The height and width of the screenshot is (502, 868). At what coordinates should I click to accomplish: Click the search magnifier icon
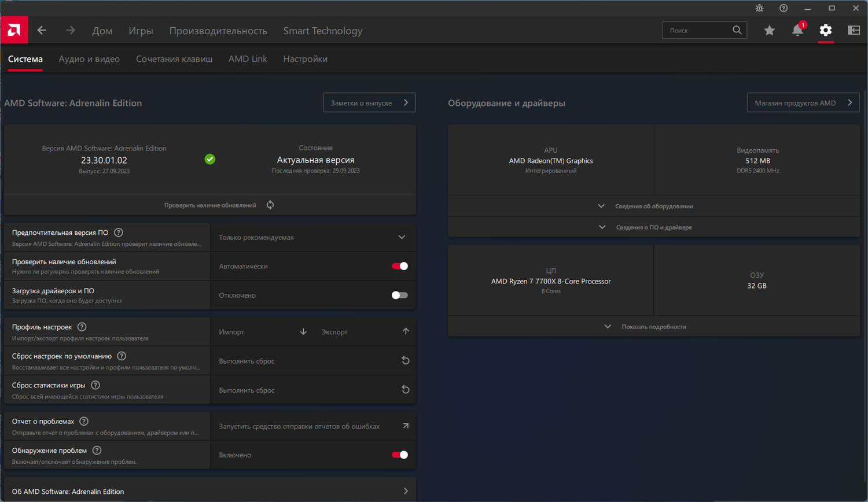pos(737,30)
